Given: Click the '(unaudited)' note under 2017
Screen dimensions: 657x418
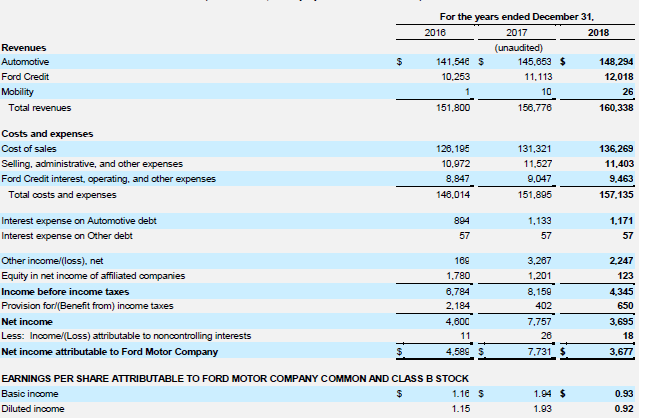Looking at the screenshot, I should pos(519,48).
